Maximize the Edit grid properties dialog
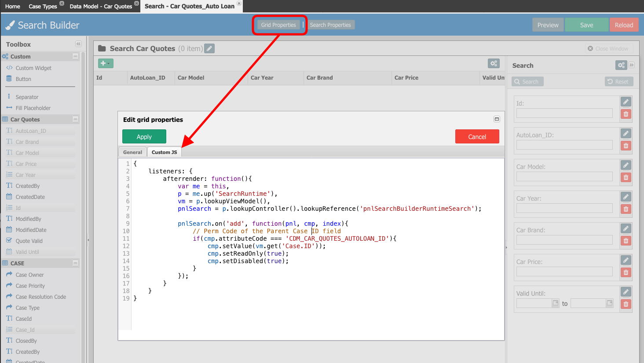 click(x=497, y=119)
